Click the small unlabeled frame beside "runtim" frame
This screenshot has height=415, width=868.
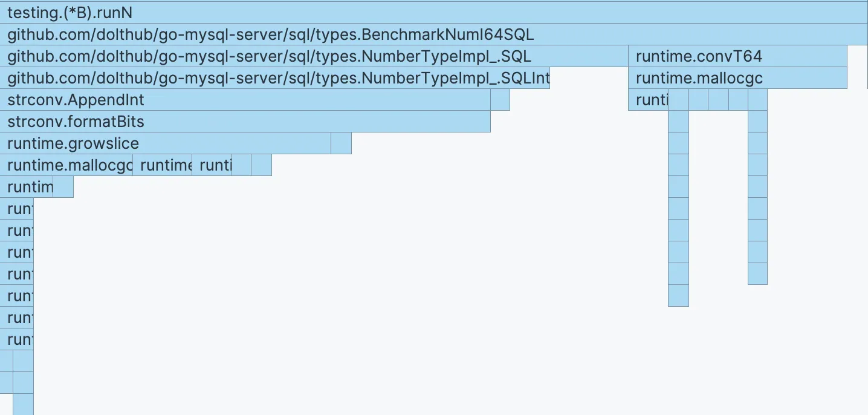pyautogui.click(x=63, y=187)
